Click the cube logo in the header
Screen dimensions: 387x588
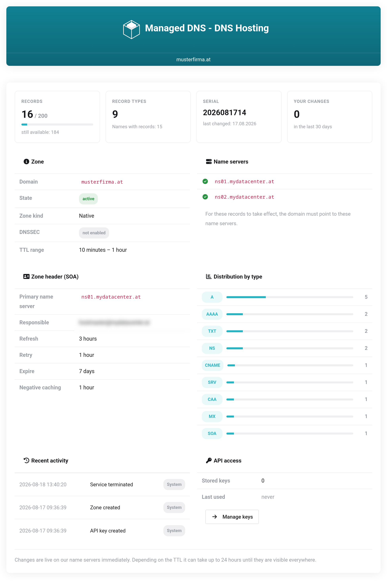pos(131,29)
